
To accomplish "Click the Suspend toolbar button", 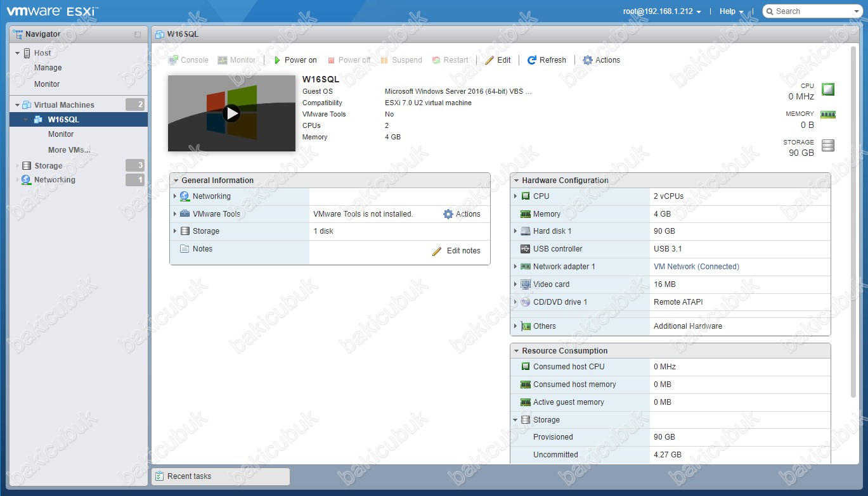I will tap(401, 60).
